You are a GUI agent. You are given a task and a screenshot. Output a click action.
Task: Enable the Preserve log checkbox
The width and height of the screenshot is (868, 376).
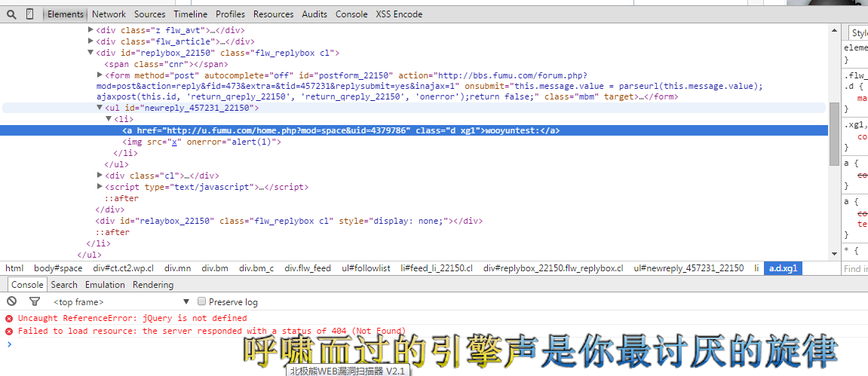click(x=202, y=301)
